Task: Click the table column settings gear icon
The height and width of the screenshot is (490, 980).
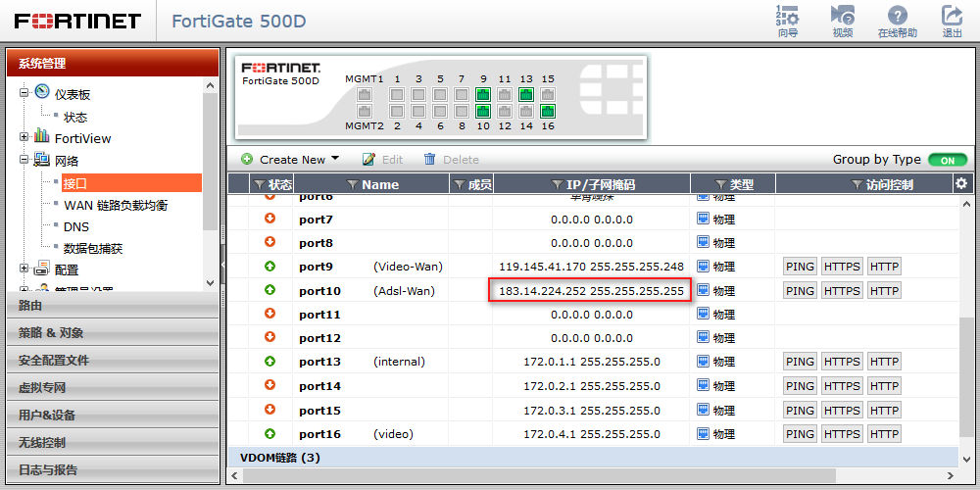Action: pos(961,183)
